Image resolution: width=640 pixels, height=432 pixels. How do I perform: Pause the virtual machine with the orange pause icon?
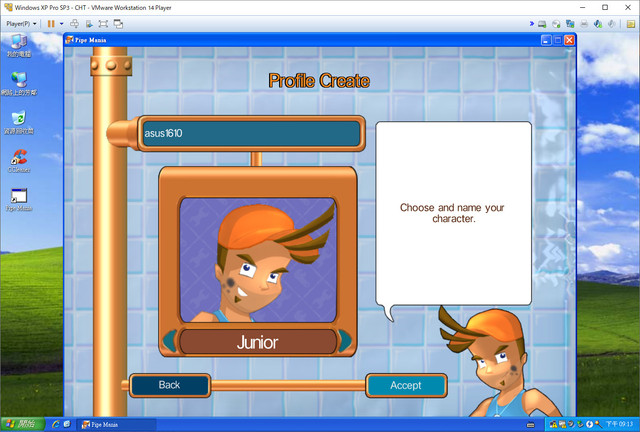coord(51,24)
